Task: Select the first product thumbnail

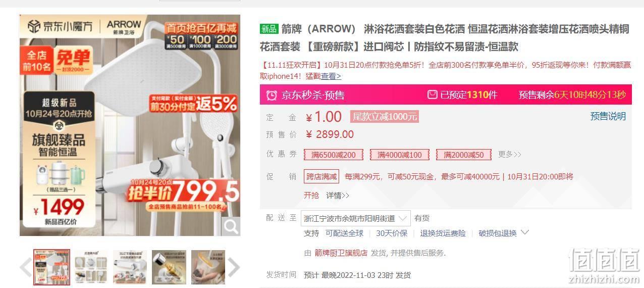Action: click(x=52, y=267)
